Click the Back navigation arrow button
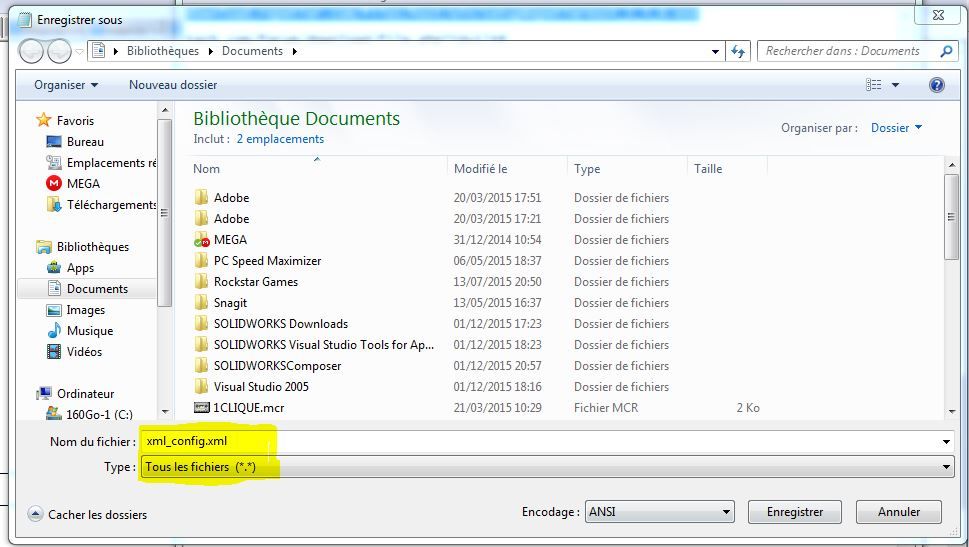The width and height of the screenshot is (969, 547). [30, 51]
